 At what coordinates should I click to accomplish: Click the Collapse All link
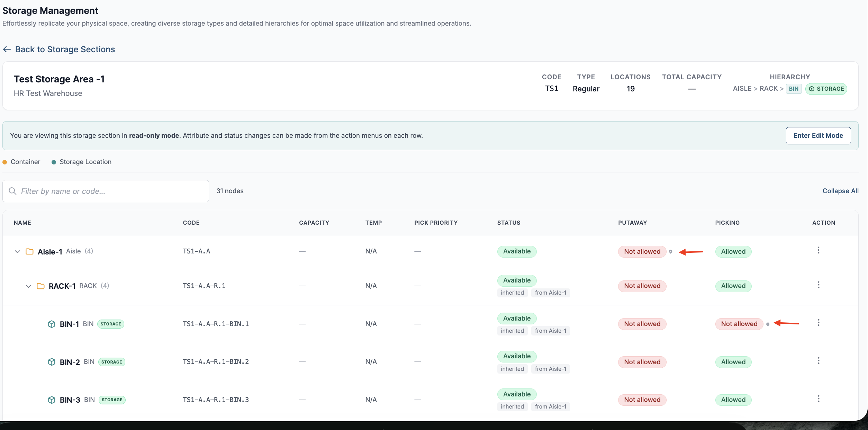point(840,191)
